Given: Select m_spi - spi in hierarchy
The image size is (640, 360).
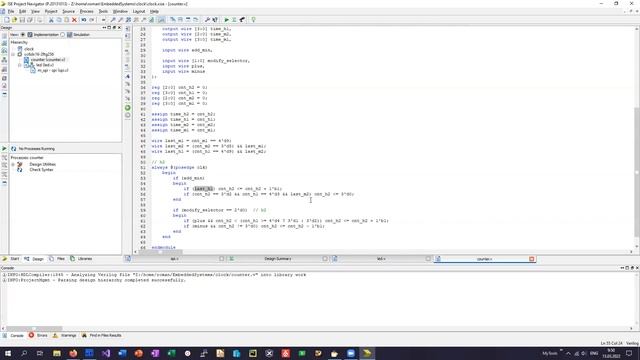Looking at the screenshot, I should (53, 70).
